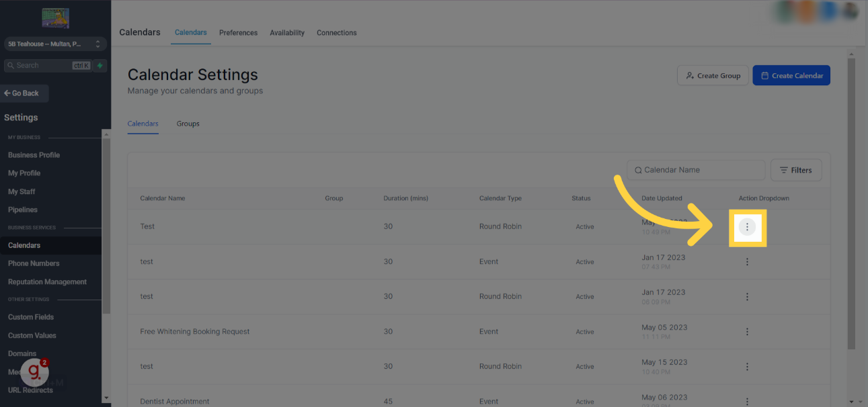Open three-dot menu for May 15 test calendar
This screenshot has height=407, width=868.
point(747,367)
